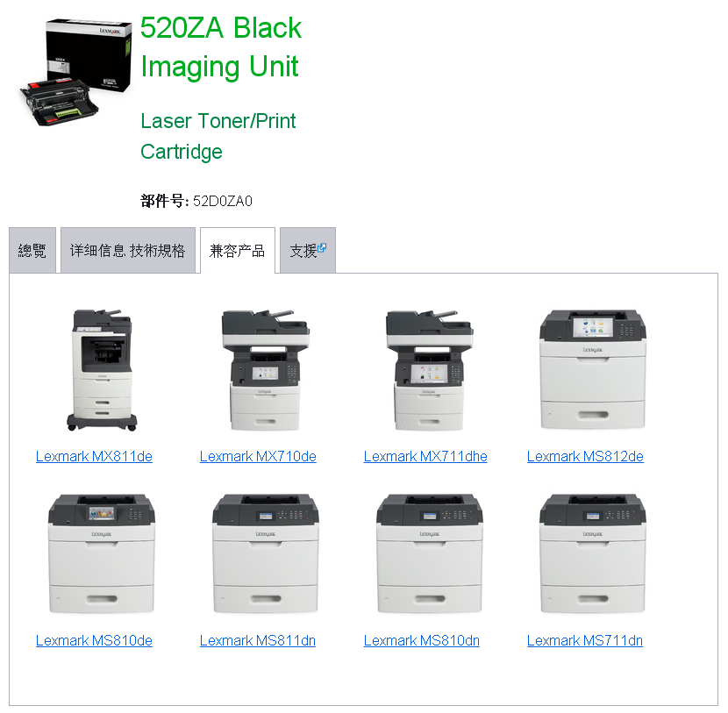
Task: Click the MS812de printer image
Action: [x=593, y=370]
